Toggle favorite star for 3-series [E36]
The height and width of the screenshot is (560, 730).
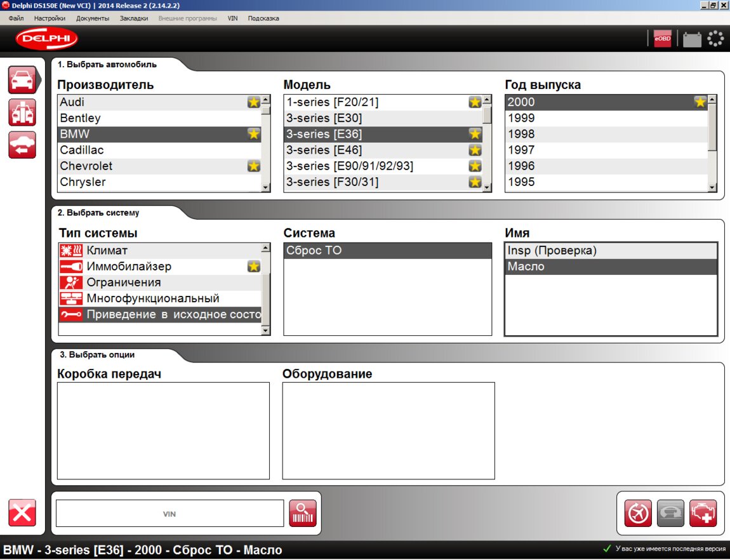(x=475, y=134)
